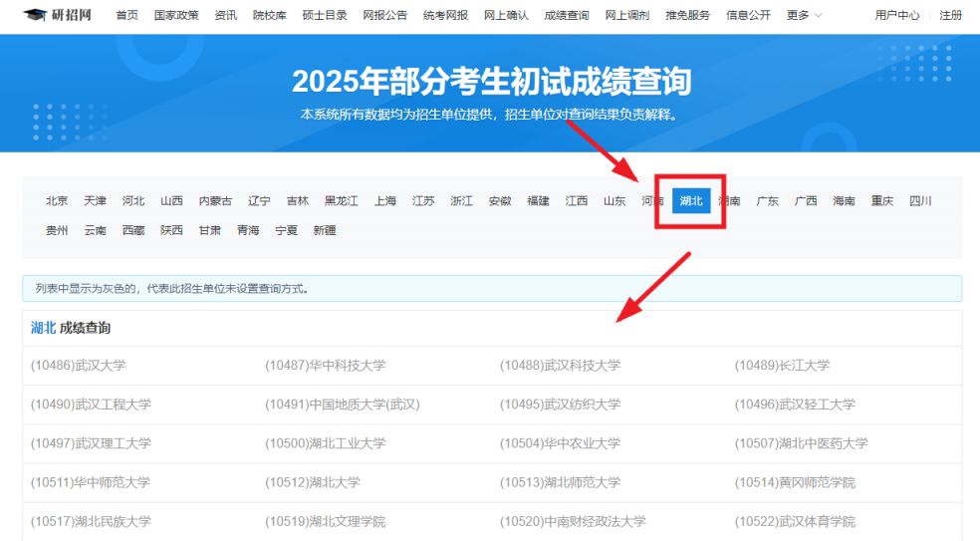This screenshot has height=541, width=980.
Task: Select 上海 province tab
Action: coord(385,201)
